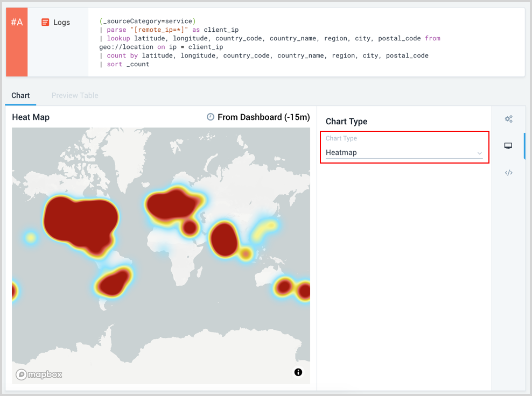Open the map attribution info icon
Screen dimensions: 532x396
[x=298, y=372]
